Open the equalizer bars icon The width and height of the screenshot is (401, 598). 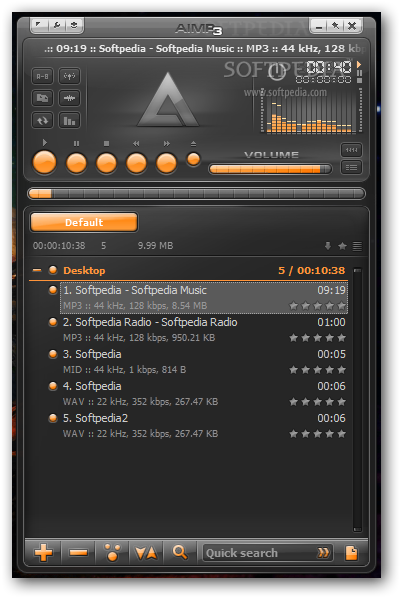(69, 121)
